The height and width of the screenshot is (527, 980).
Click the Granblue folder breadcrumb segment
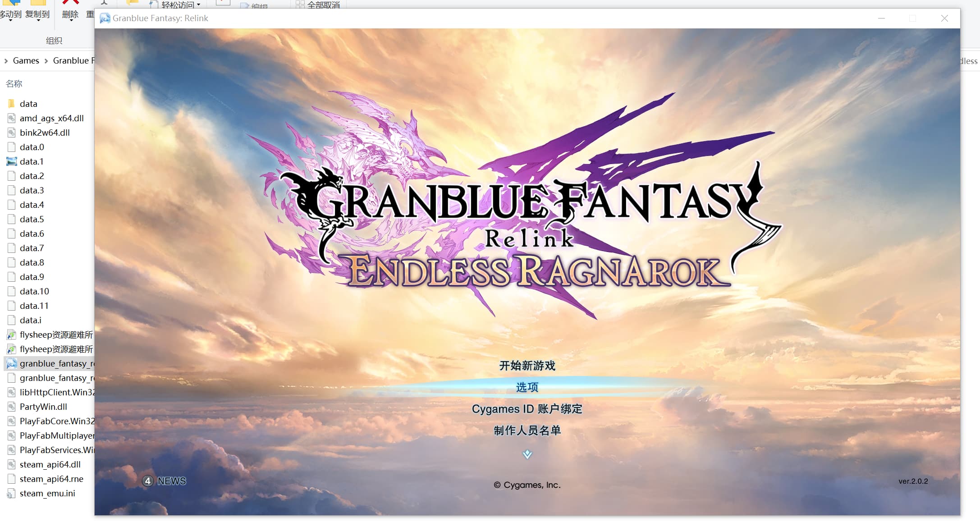coord(73,60)
